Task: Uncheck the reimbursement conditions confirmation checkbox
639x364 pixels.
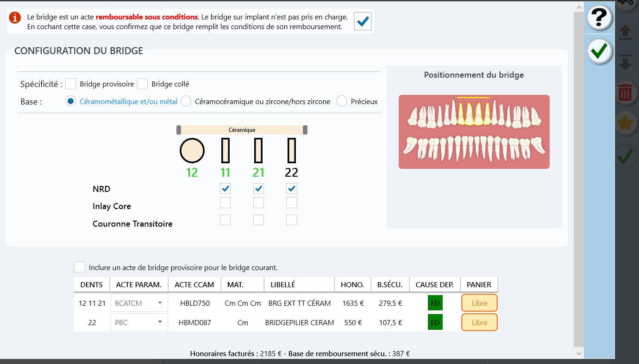Action: (363, 21)
